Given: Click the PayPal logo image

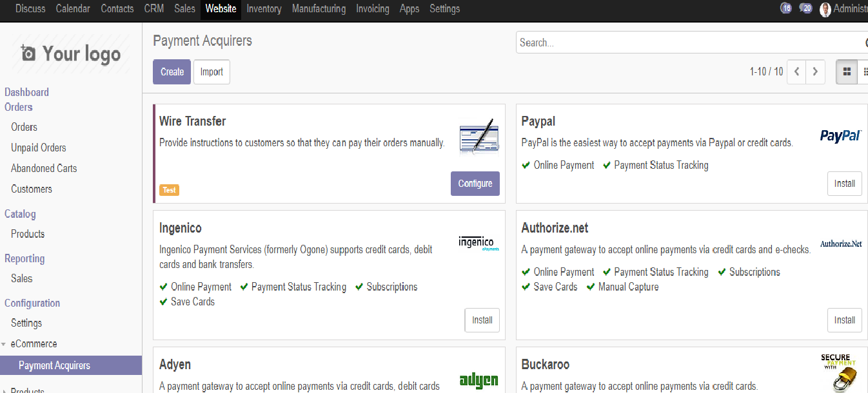Looking at the screenshot, I should [841, 135].
